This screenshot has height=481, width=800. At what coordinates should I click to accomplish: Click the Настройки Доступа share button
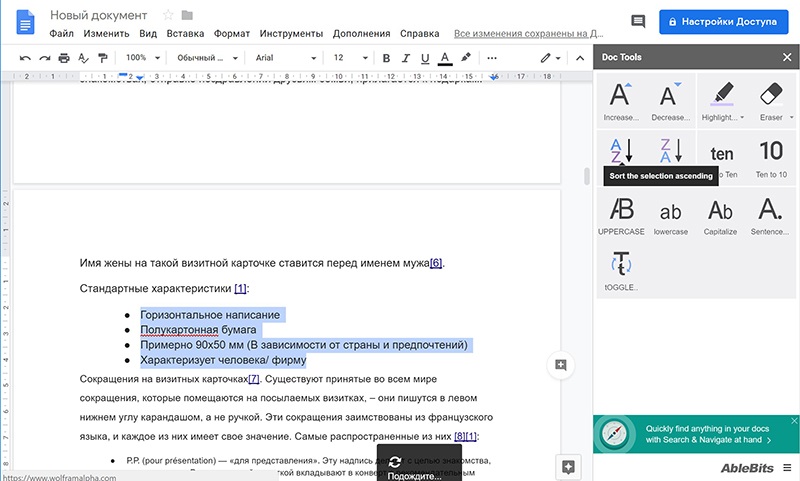pos(725,21)
